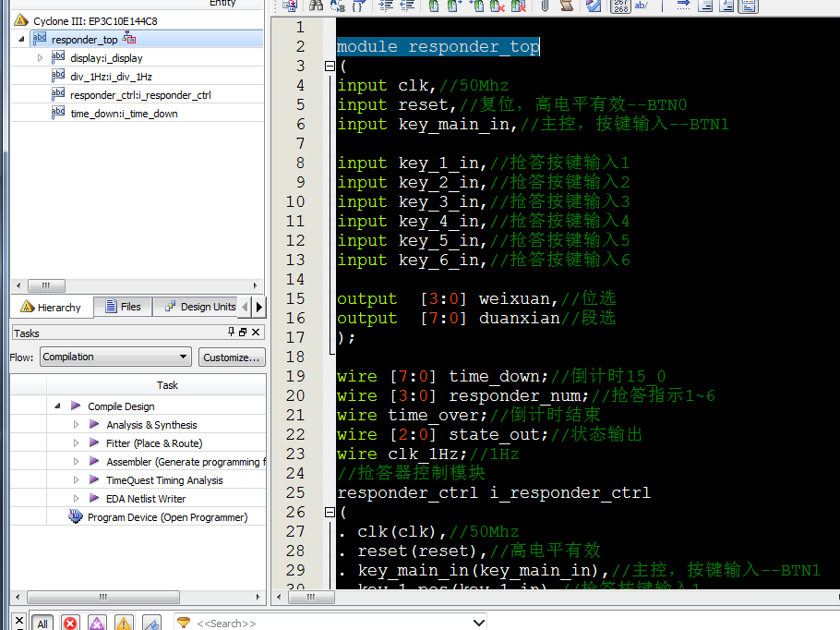
Task: Click the purple critical warning filter icon
Action: click(x=97, y=624)
